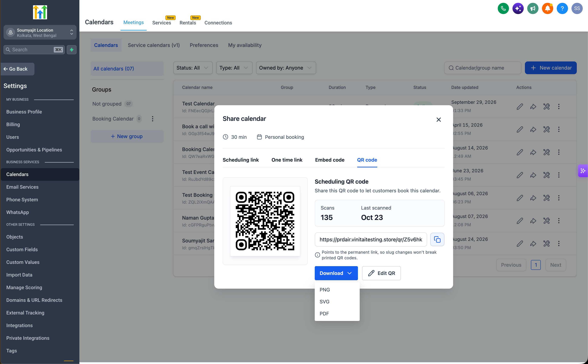Click the floating purple AI side widget

click(583, 171)
